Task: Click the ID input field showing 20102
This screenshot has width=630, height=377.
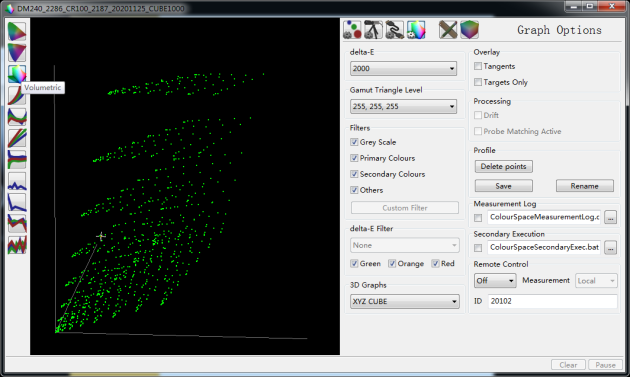Action: 552,301
